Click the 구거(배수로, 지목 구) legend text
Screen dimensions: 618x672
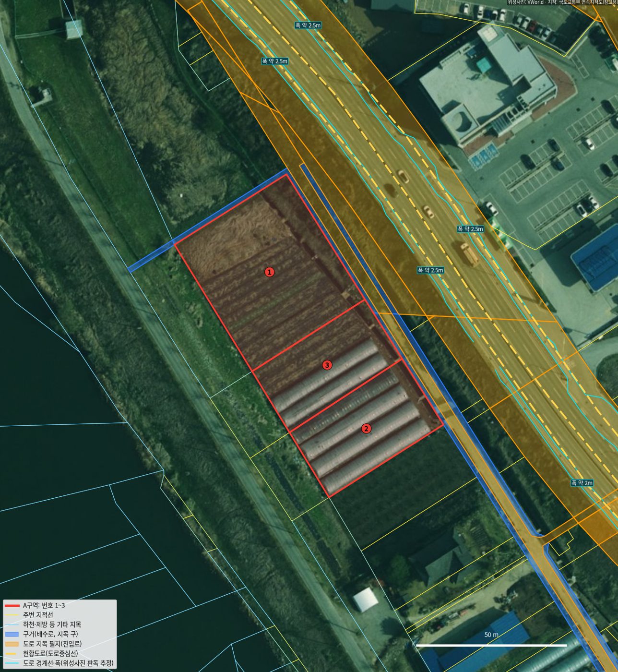[50, 634]
